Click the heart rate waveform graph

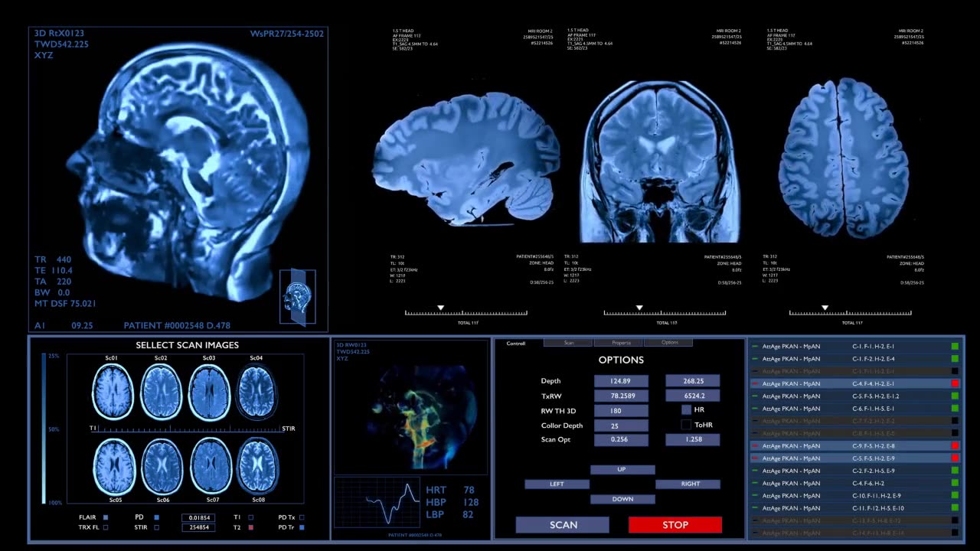coord(375,504)
